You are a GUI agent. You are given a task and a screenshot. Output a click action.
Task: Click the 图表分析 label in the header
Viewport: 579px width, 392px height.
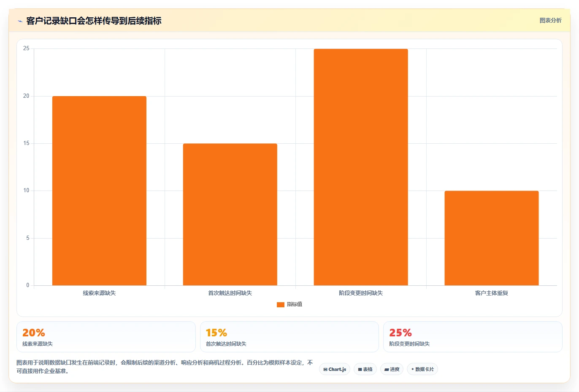pos(550,20)
